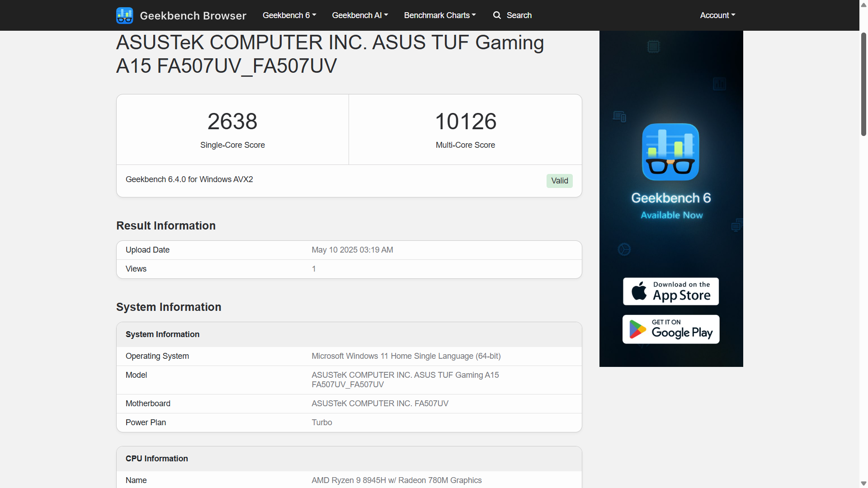Click the Geekbench Browser logo icon
This screenshot has width=868, height=488.
pos(124,15)
